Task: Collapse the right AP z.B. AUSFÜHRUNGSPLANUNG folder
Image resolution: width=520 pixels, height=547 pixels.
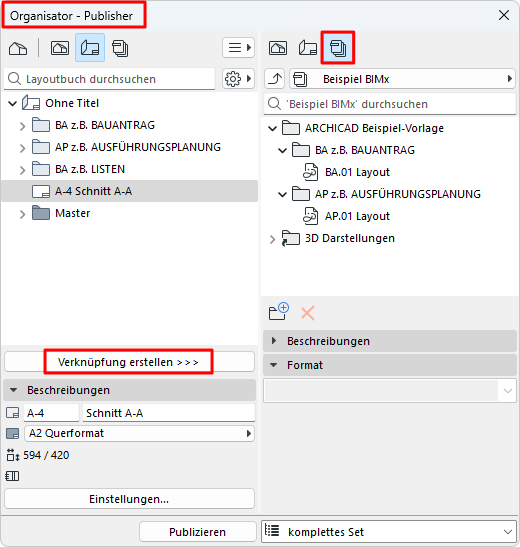Action: click(282, 194)
